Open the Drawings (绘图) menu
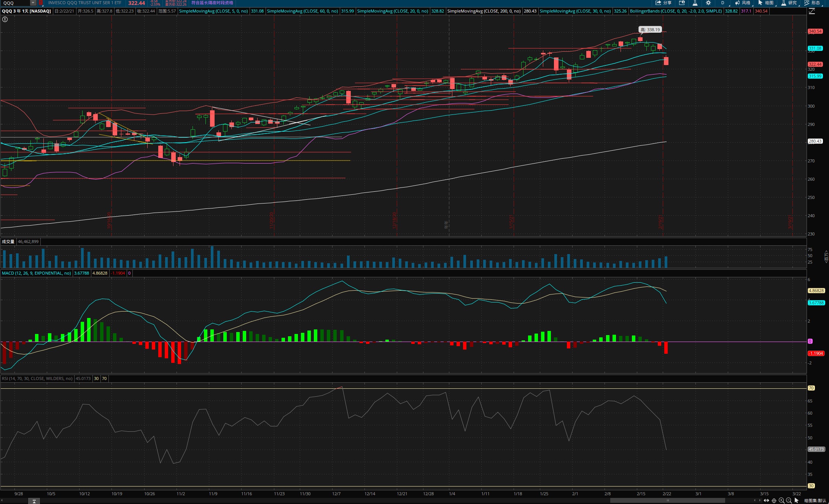This screenshot has width=829, height=504. [x=765, y=3]
